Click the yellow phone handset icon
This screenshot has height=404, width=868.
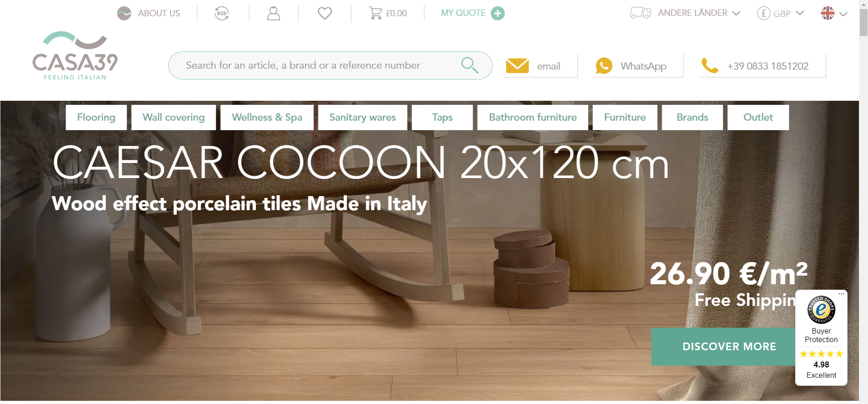[x=709, y=66]
